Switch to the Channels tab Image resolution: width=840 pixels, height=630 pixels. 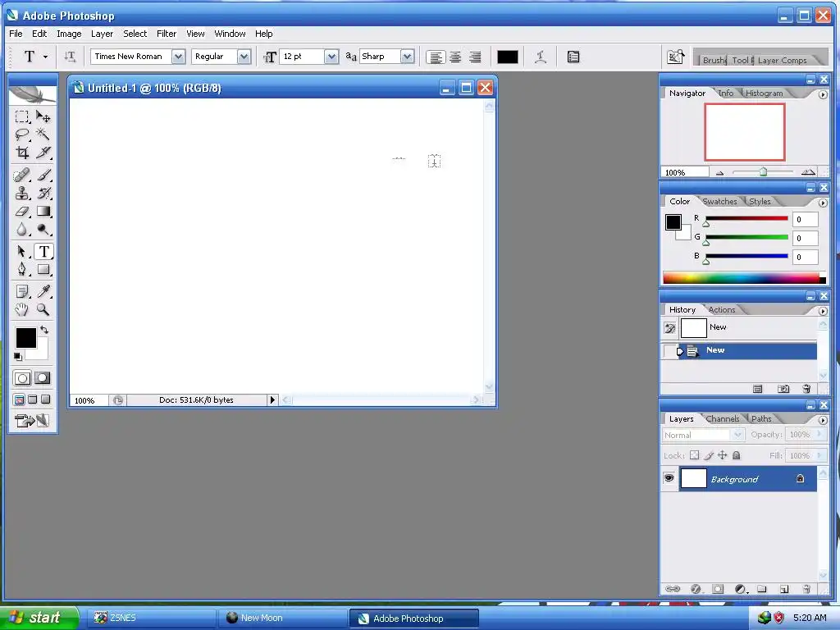click(722, 418)
